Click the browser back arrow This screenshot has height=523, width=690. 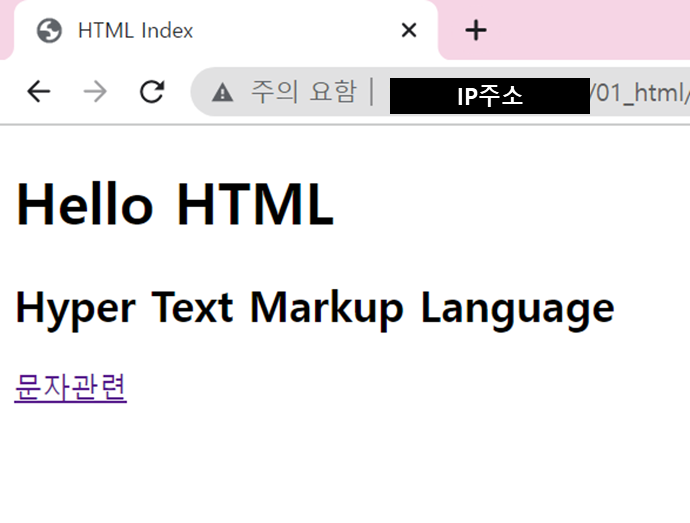click(x=39, y=92)
